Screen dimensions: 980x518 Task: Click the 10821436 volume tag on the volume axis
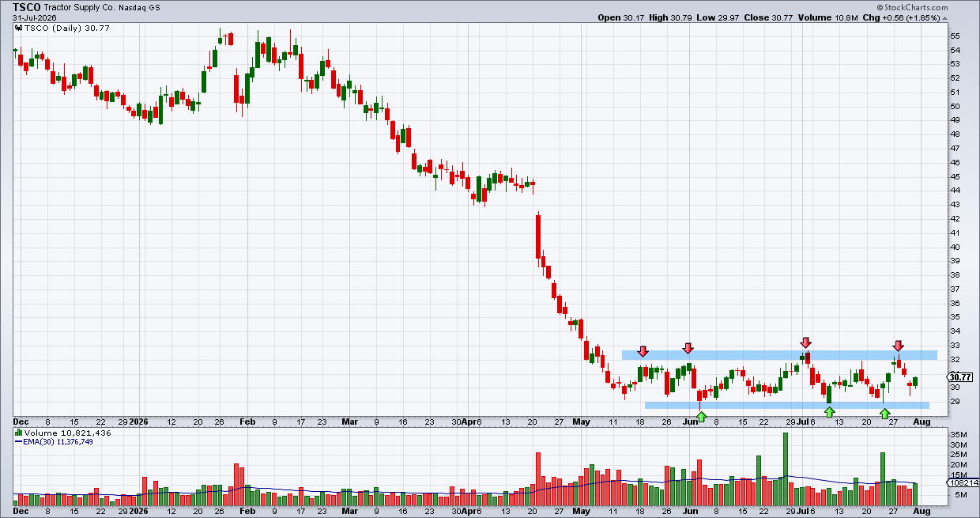pos(963,482)
